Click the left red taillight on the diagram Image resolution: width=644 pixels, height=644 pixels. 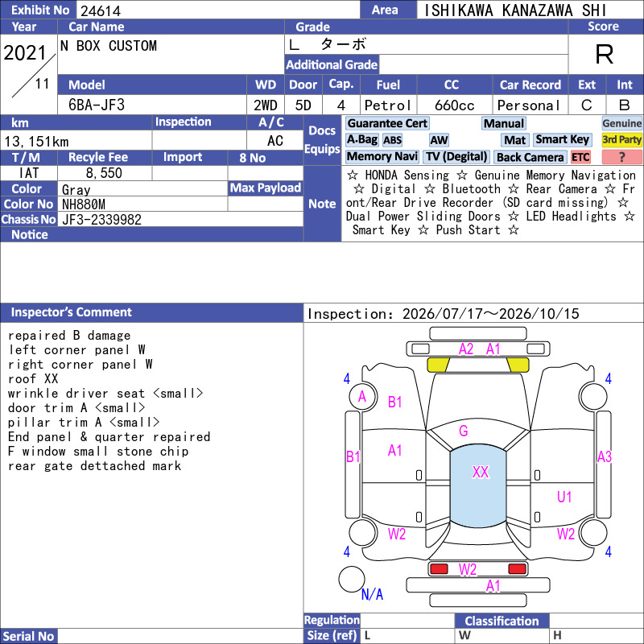point(439,569)
